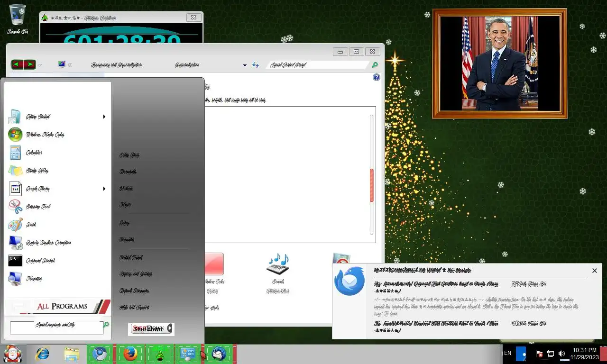Screen dimensions: 607x364
Task: Open the arrow next to the Shut Down button
Action: (170, 328)
